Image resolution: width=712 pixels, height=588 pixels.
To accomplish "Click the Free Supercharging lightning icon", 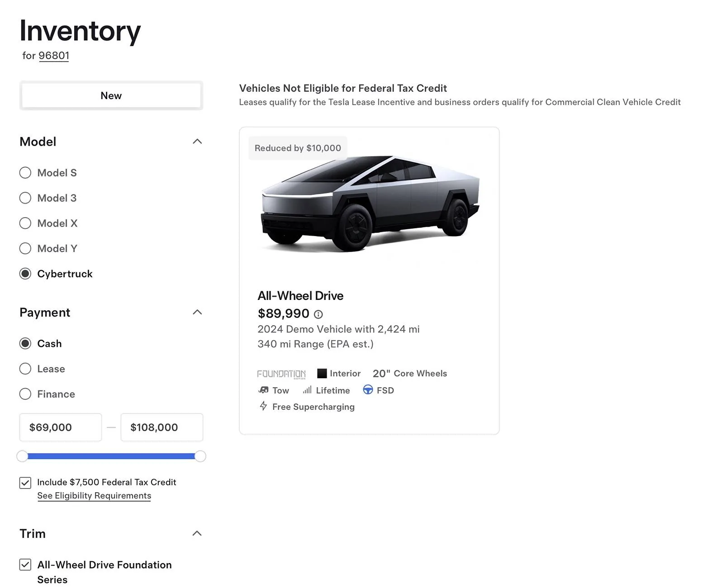I will click(x=263, y=406).
